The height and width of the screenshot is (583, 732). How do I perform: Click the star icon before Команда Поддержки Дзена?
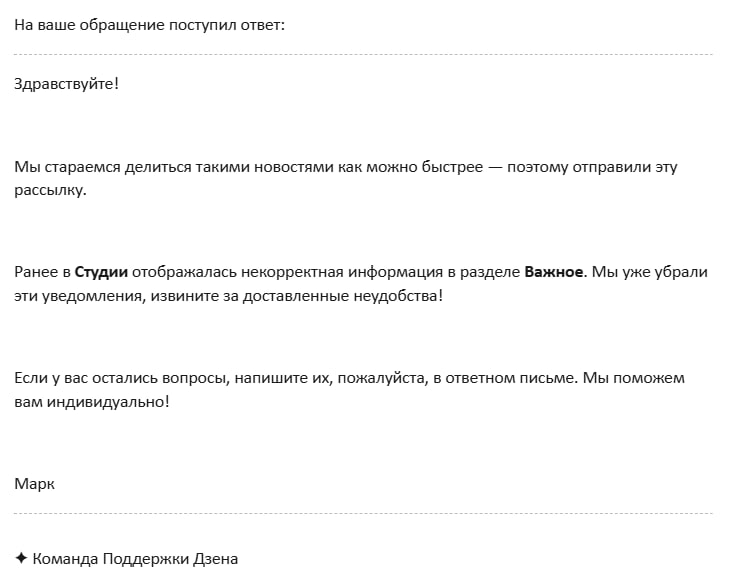[21, 559]
